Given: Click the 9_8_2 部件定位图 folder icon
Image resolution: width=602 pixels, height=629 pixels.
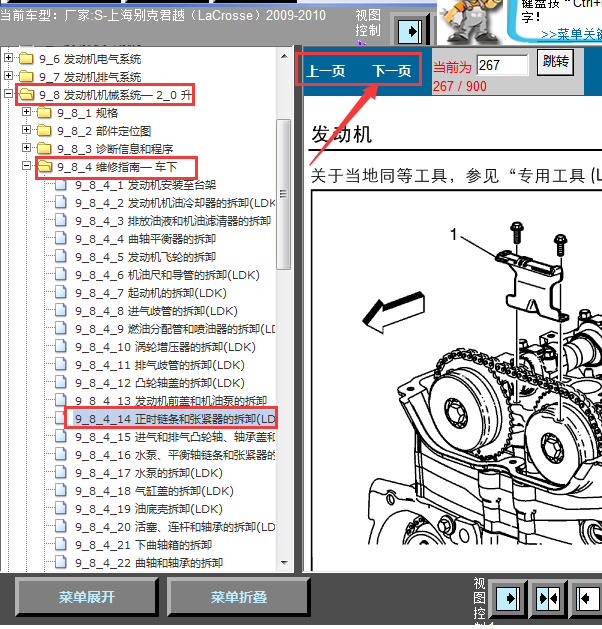Looking at the screenshot, I should pyautogui.click(x=44, y=130).
